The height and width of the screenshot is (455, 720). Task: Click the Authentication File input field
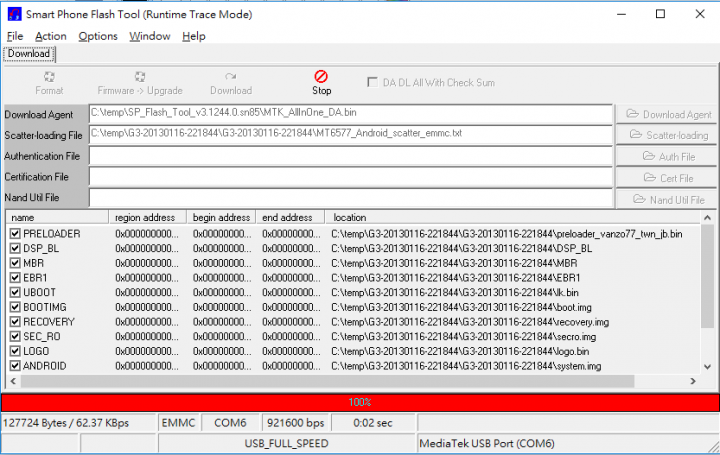351,156
